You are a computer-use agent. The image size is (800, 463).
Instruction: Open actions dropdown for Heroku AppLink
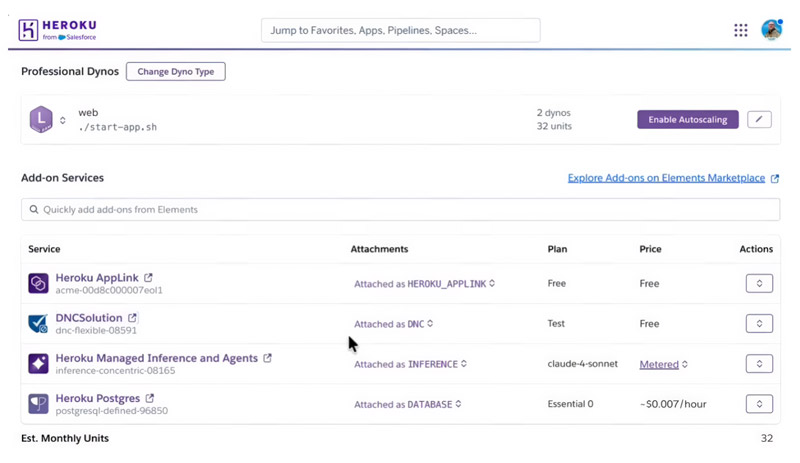coord(759,284)
